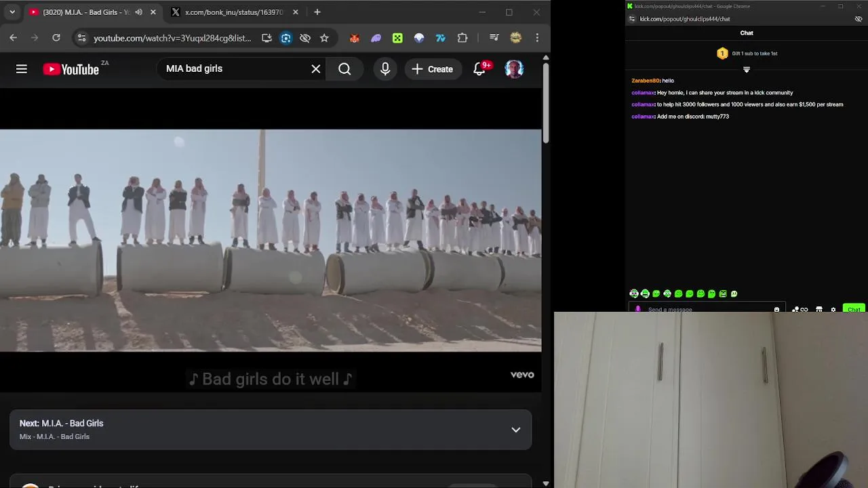Open the YouTube hamburger guide menu
Image resolution: width=868 pixels, height=488 pixels.
22,68
